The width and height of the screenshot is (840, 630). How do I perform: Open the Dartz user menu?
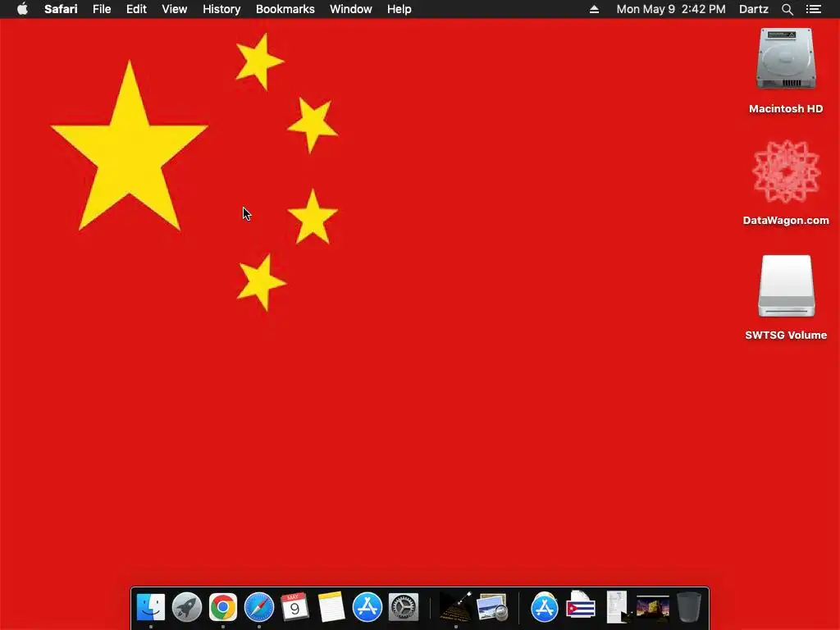pos(753,9)
